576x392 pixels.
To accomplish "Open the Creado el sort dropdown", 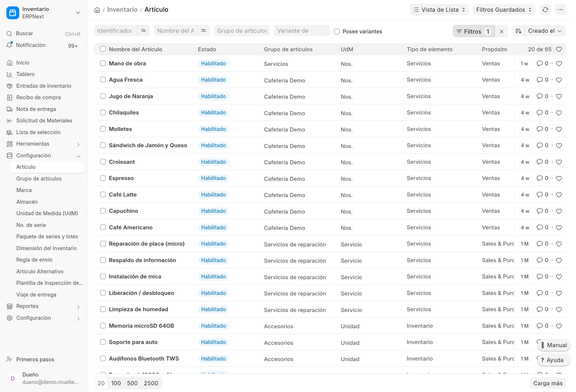I will pyautogui.click(x=545, y=31).
